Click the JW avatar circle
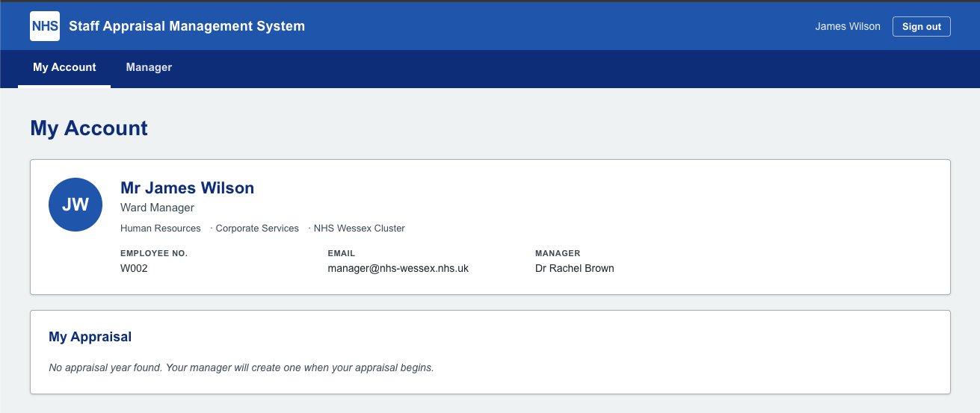 pyautogui.click(x=75, y=205)
